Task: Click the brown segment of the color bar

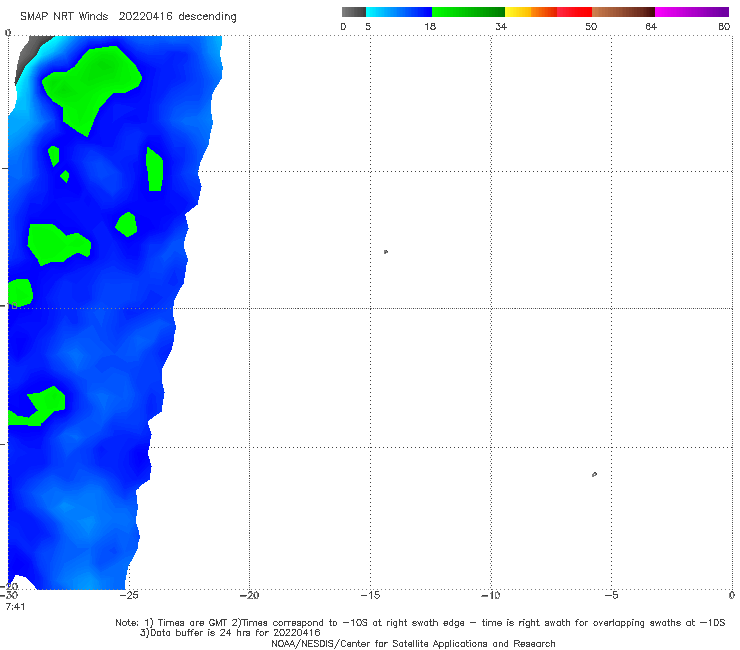Action: [x=623, y=12]
